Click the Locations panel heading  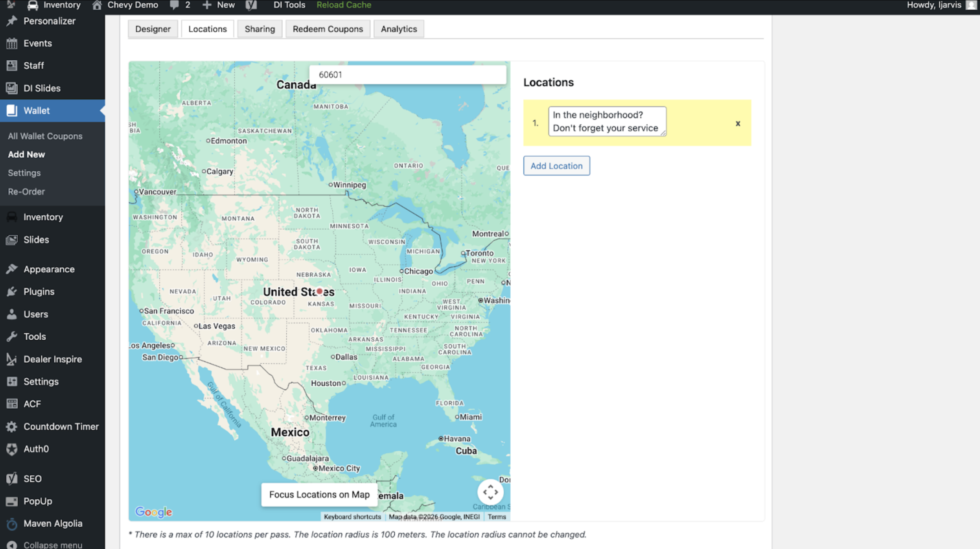(x=548, y=82)
